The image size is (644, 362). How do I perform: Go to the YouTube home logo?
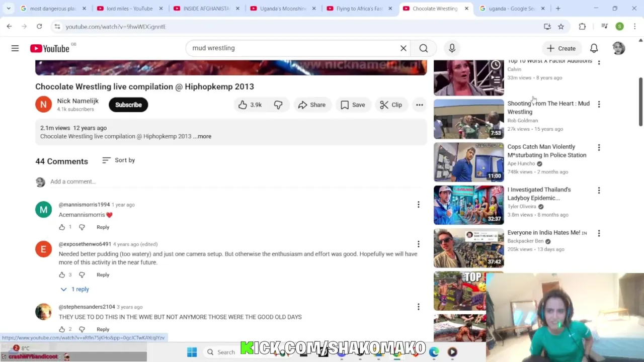point(49,48)
